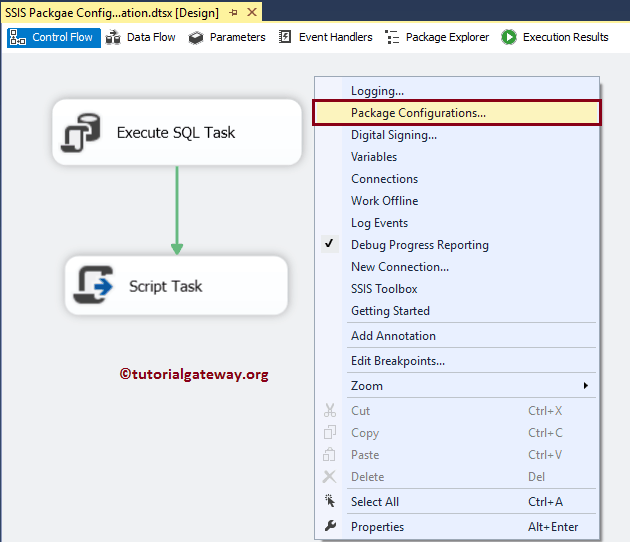The width and height of the screenshot is (630, 542).
Task: Click the Cut scissors icon
Action: tap(329, 410)
